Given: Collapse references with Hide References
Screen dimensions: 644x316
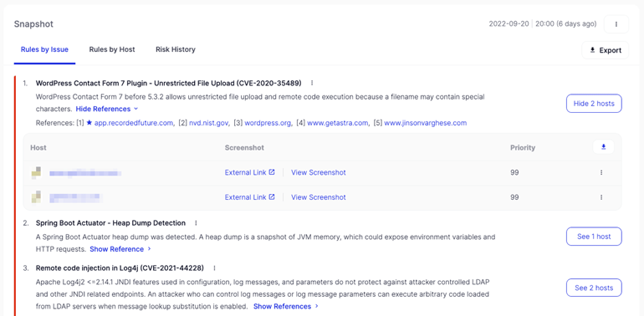Looking at the screenshot, I should click(x=107, y=110).
